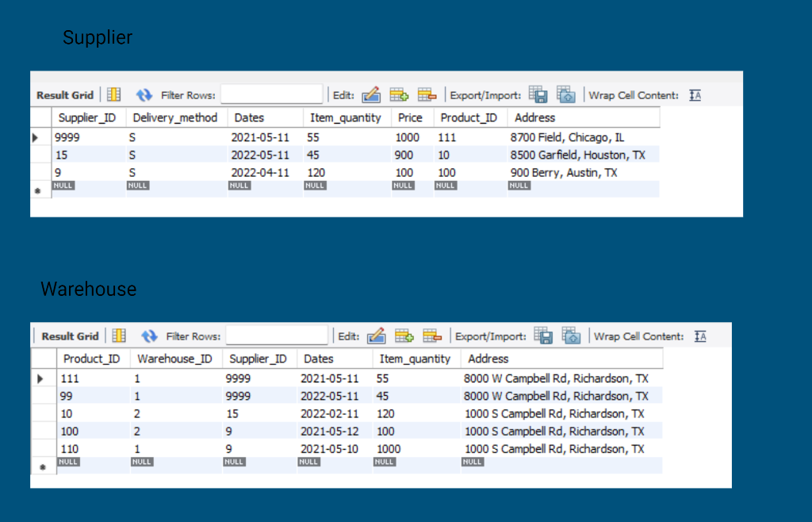Image resolution: width=812 pixels, height=522 pixels.
Task: Toggle Wrap Cell Content in Warehouse grid
Action: (x=699, y=336)
